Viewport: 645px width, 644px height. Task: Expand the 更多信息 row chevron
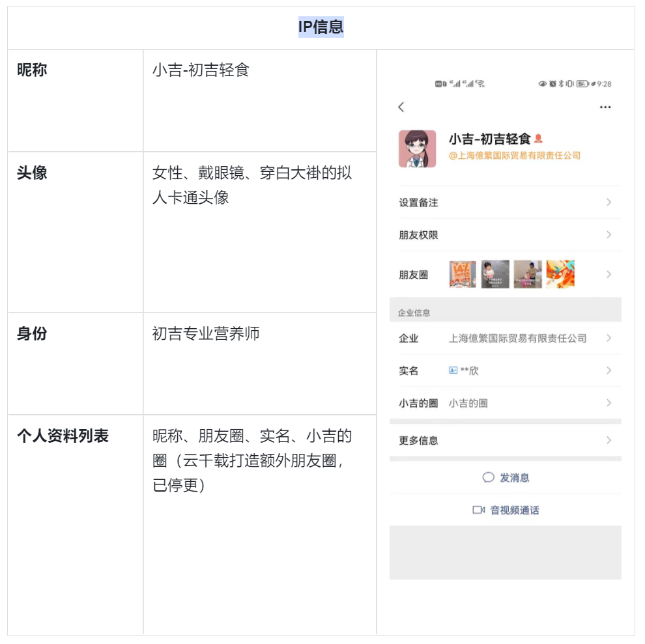tap(609, 440)
